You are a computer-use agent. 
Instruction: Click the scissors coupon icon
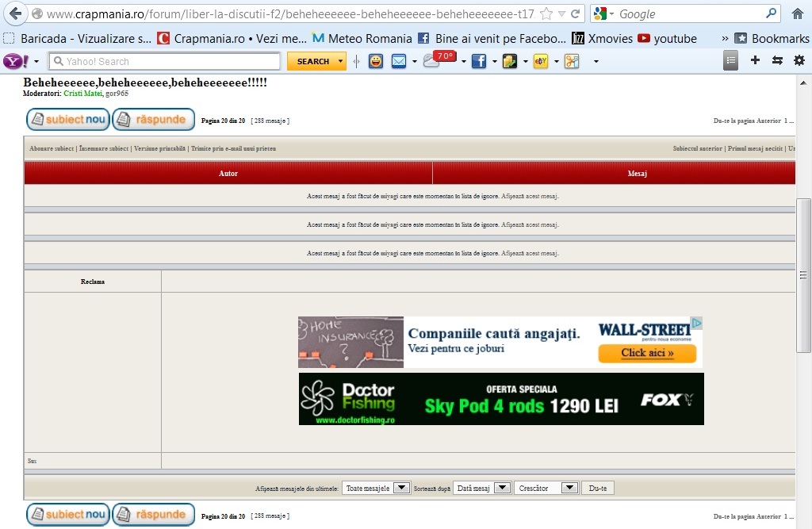pyautogui.click(x=572, y=61)
